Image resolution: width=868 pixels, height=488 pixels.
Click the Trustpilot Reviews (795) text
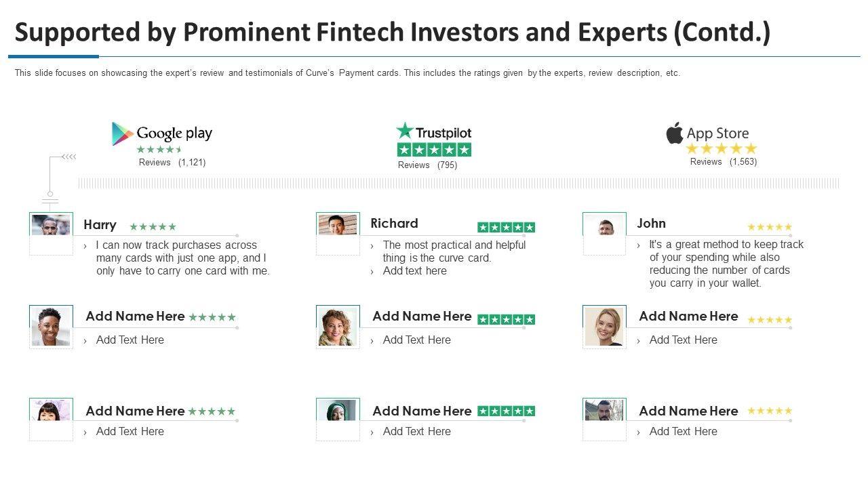427,165
